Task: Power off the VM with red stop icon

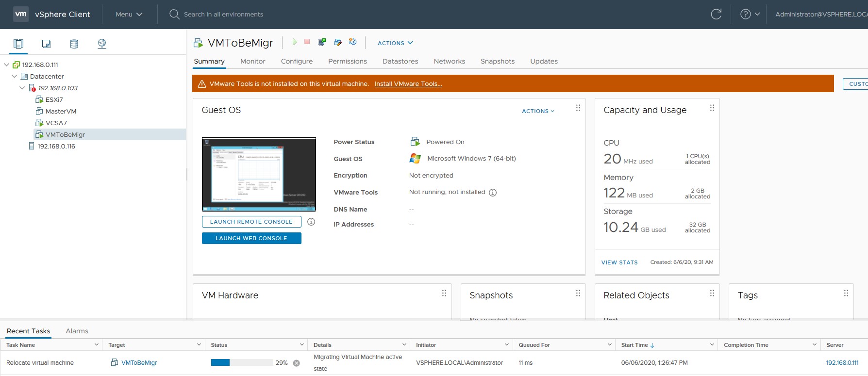Action: pos(307,42)
